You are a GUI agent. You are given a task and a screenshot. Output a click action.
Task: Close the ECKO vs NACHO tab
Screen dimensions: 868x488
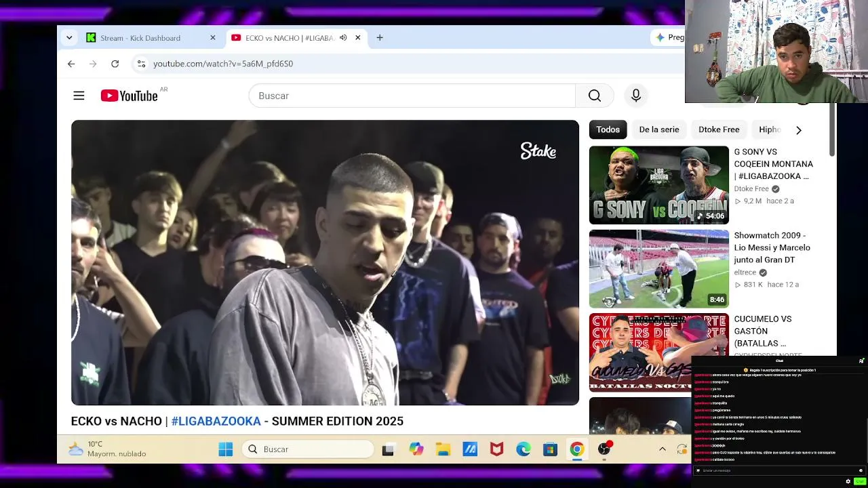[357, 38]
